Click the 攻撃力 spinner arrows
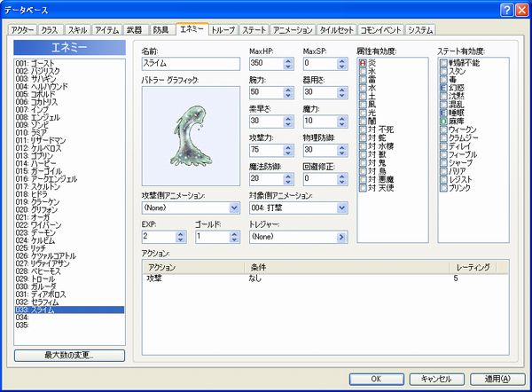 [288, 150]
